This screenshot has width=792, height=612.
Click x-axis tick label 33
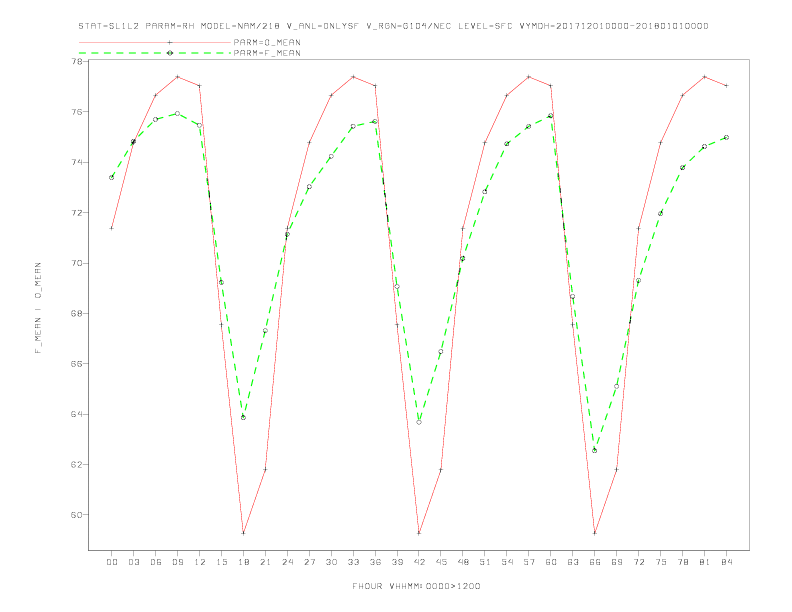coord(353,562)
